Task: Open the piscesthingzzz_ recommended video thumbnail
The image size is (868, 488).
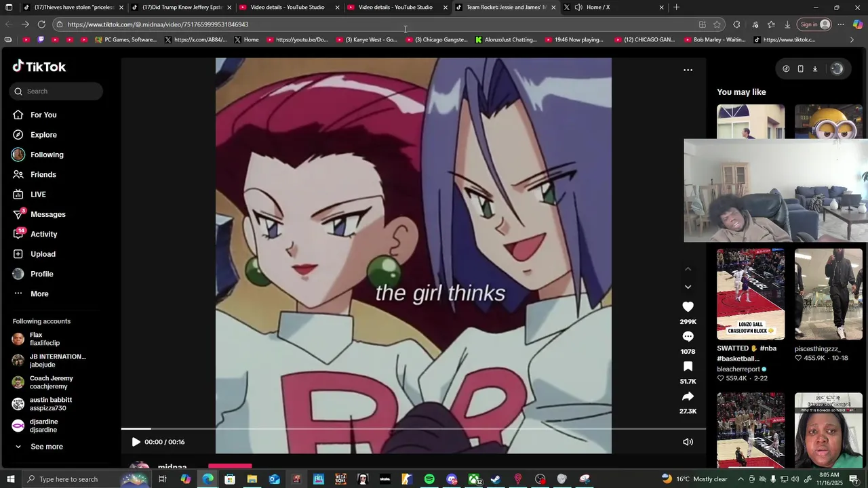Action: tap(829, 294)
